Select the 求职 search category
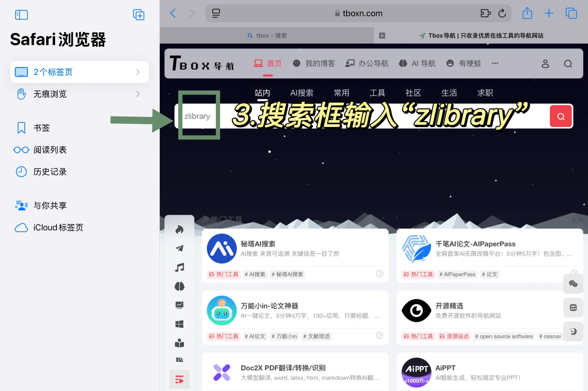Viewport: 588px width, 391px height. (x=485, y=93)
